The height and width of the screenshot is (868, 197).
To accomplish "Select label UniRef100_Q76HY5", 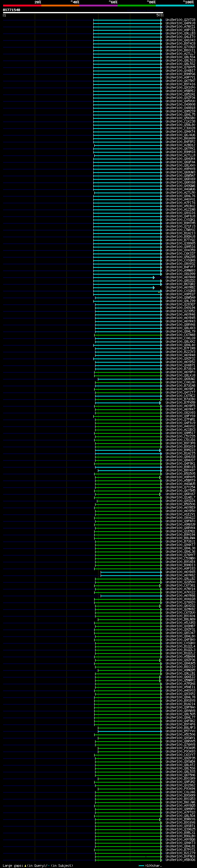I will pos(180,67).
